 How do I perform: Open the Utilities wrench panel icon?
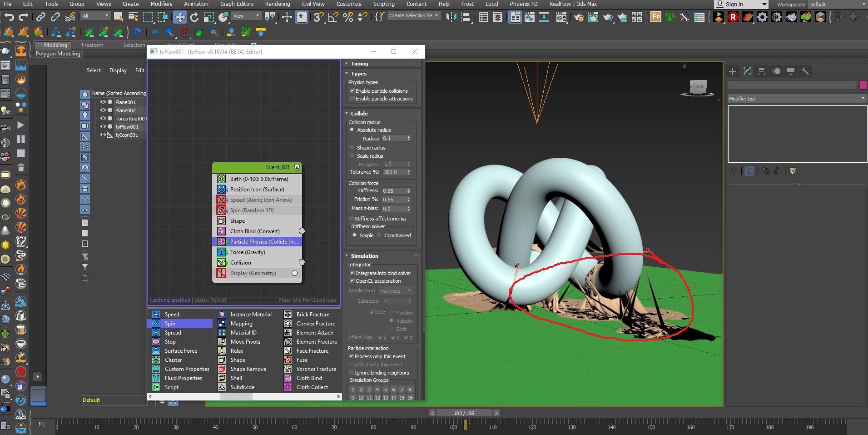805,71
